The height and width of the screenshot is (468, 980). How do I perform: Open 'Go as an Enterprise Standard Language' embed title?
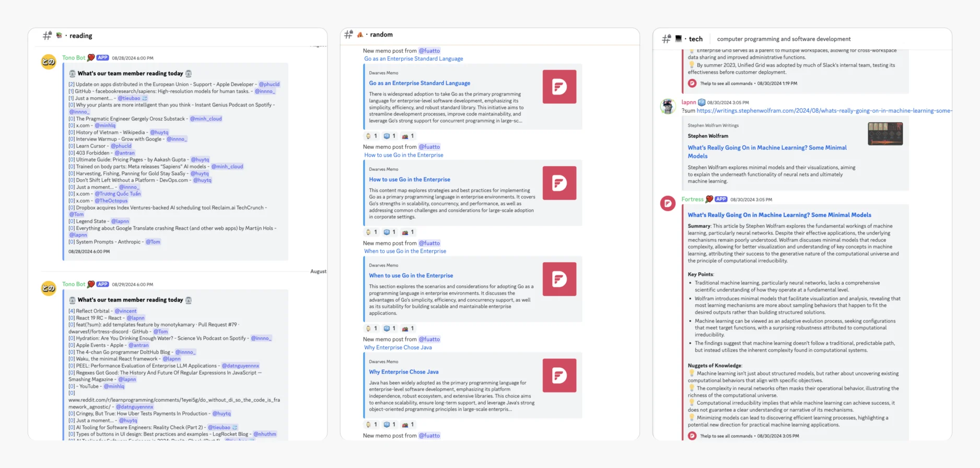pyautogui.click(x=419, y=83)
